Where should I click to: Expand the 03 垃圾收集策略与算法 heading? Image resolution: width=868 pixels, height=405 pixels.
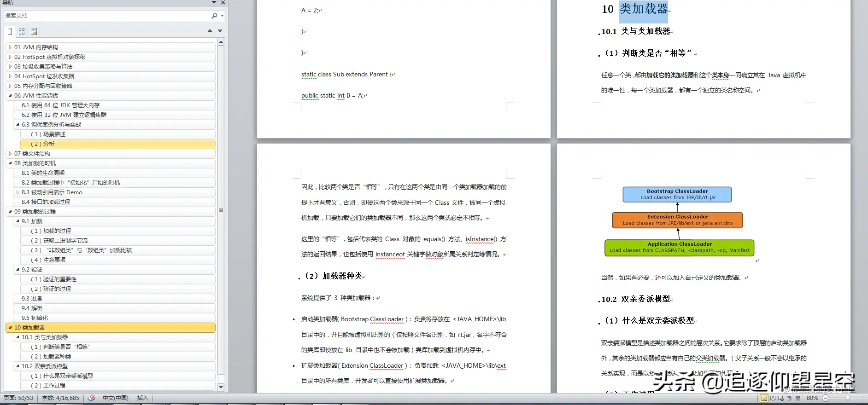point(10,67)
